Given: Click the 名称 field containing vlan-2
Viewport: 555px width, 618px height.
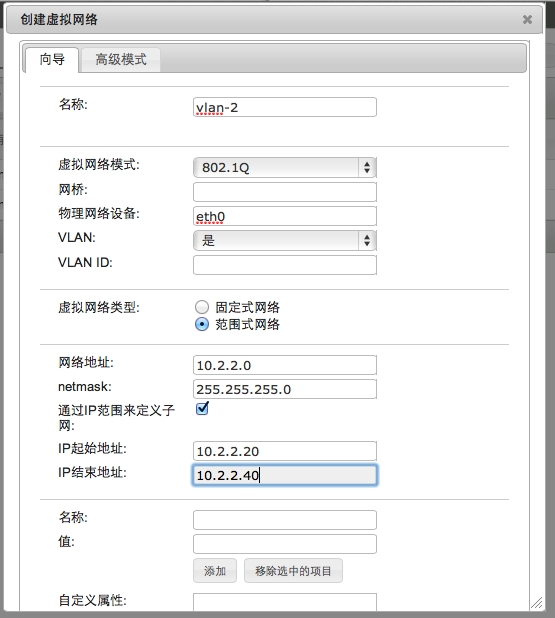Looking at the screenshot, I should click(285, 107).
